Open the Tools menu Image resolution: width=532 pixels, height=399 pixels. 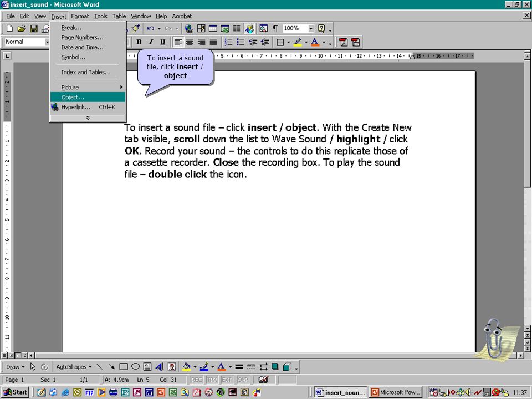101,16
